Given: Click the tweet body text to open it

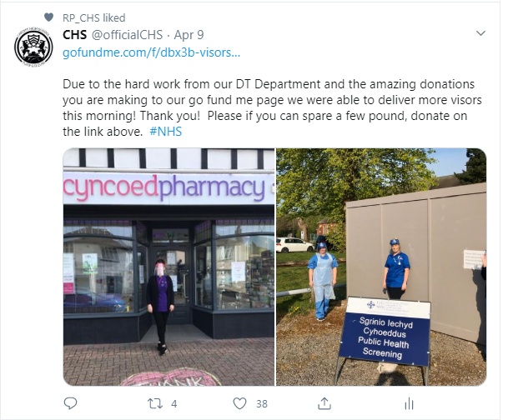Looking at the screenshot, I should coord(272,107).
